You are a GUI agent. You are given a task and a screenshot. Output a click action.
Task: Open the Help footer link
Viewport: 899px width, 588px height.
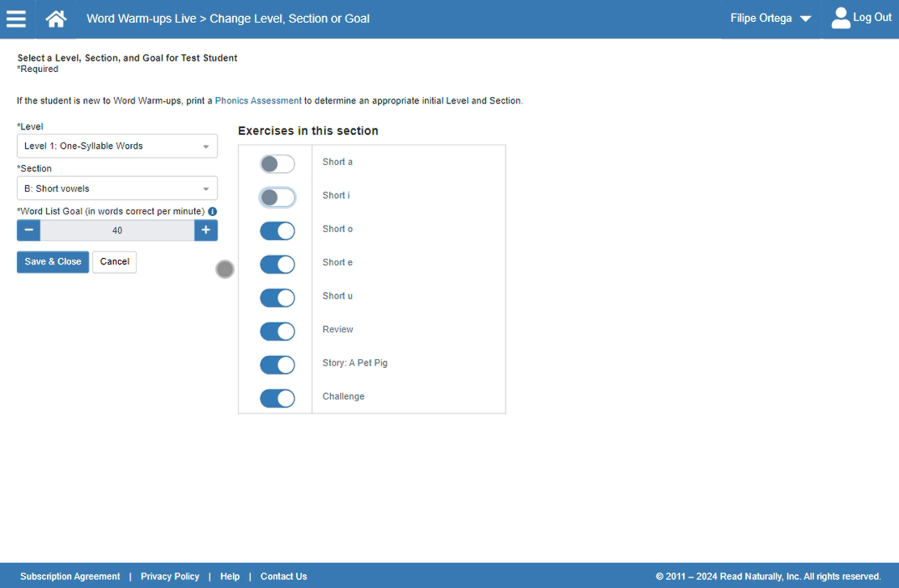pyautogui.click(x=230, y=577)
